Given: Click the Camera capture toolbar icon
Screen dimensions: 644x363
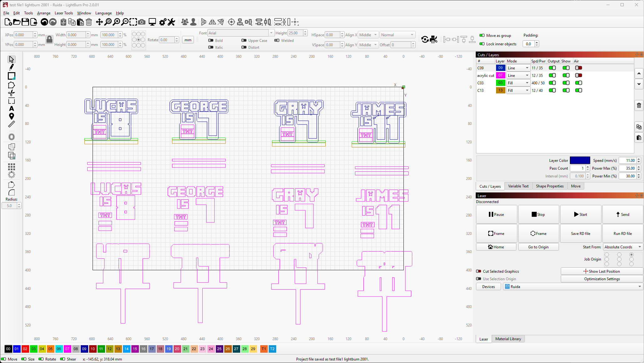Looking at the screenshot, I should (142, 22).
